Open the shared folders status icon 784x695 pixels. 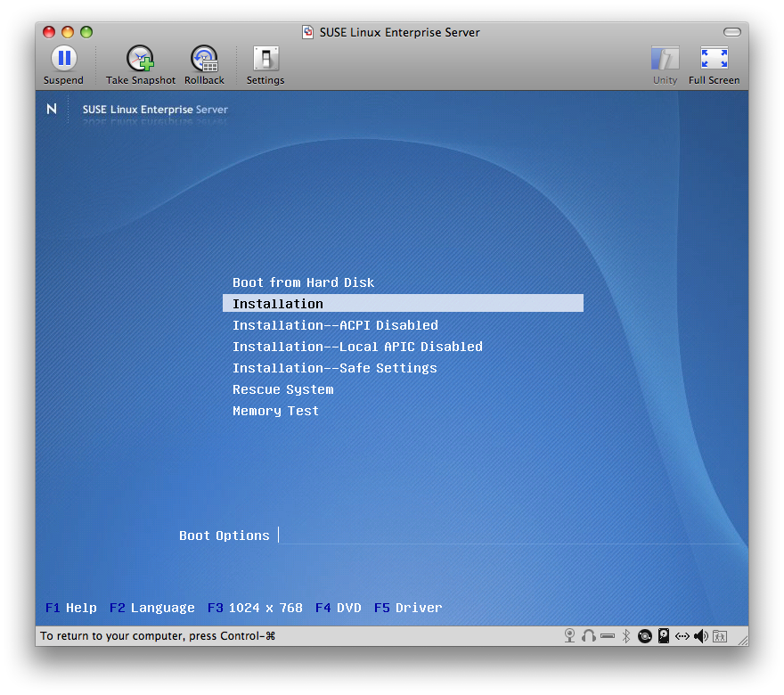point(720,636)
